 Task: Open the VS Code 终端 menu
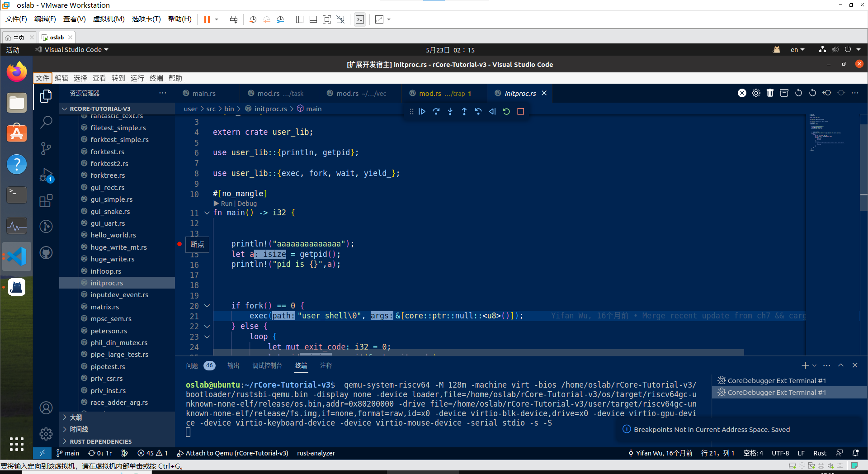tap(156, 78)
